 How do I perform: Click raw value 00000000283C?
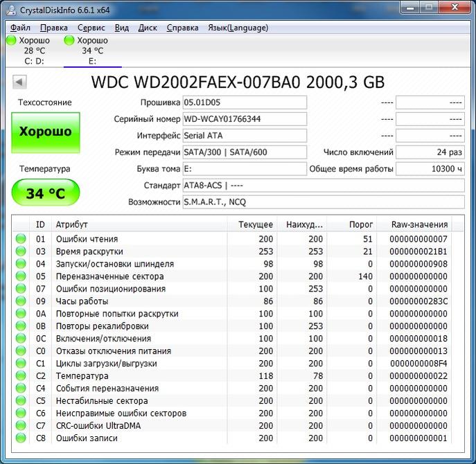pos(418,301)
